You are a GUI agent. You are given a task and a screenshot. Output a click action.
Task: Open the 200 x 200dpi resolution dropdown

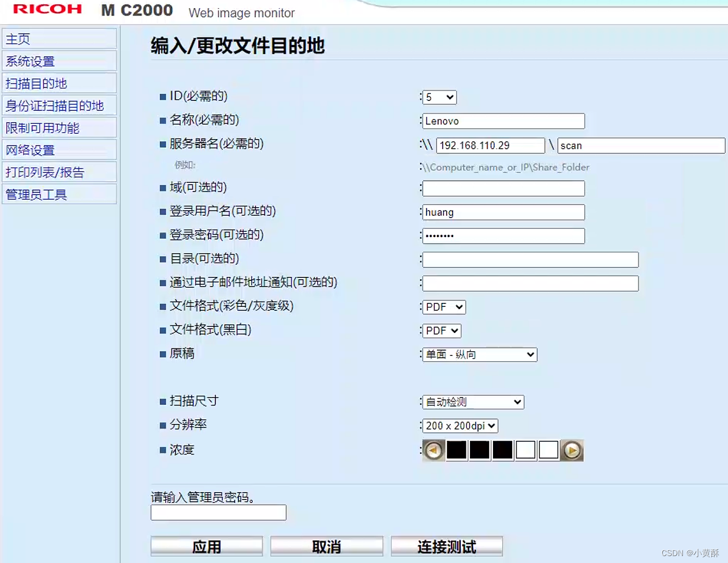coord(460,426)
